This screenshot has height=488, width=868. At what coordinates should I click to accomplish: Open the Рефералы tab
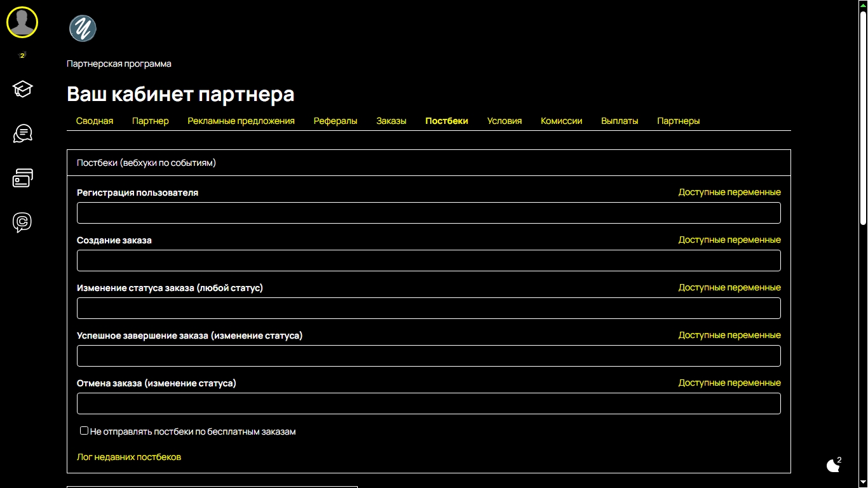(x=336, y=121)
